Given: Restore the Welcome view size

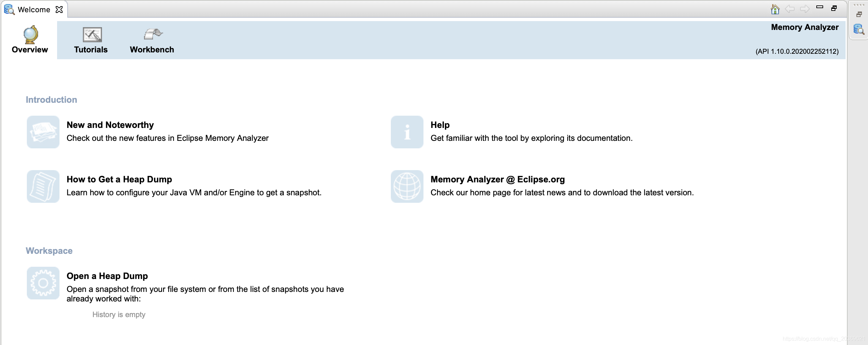Looking at the screenshot, I should (834, 9).
